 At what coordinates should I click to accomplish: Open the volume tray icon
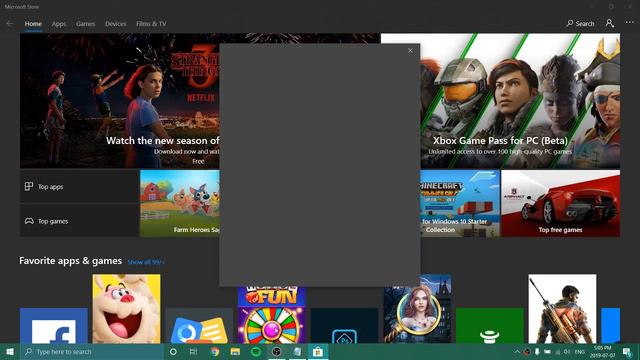[567, 352]
